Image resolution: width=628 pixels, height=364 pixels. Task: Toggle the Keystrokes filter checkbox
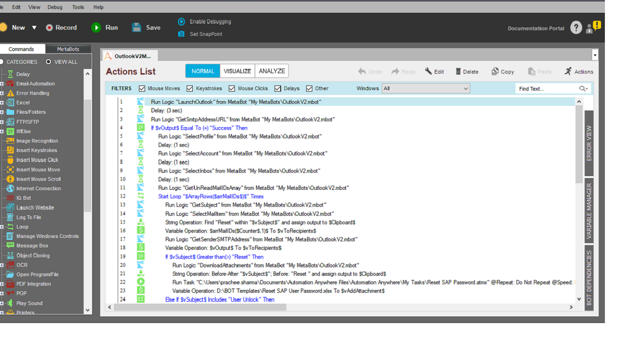tap(190, 89)
